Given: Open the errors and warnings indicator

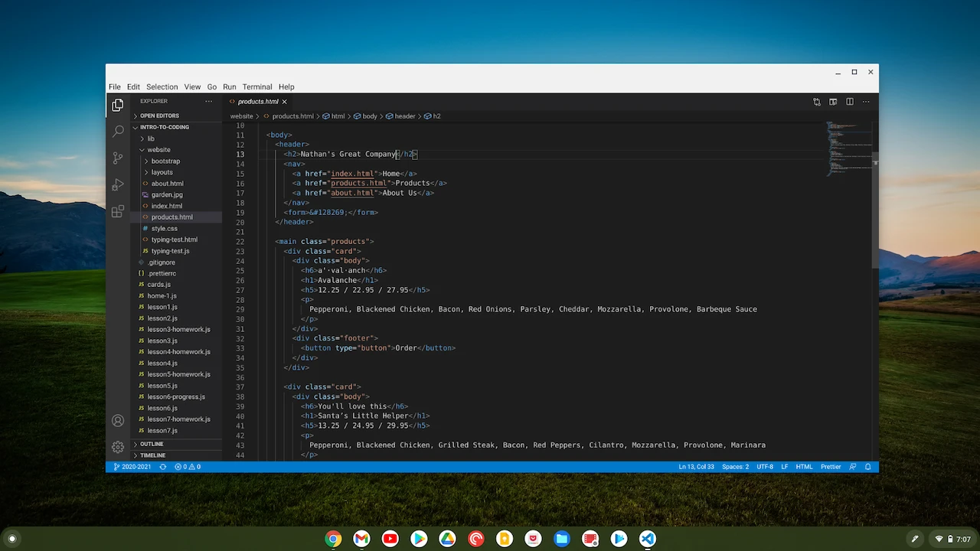Looking at the screenshot, I should 188,467.
